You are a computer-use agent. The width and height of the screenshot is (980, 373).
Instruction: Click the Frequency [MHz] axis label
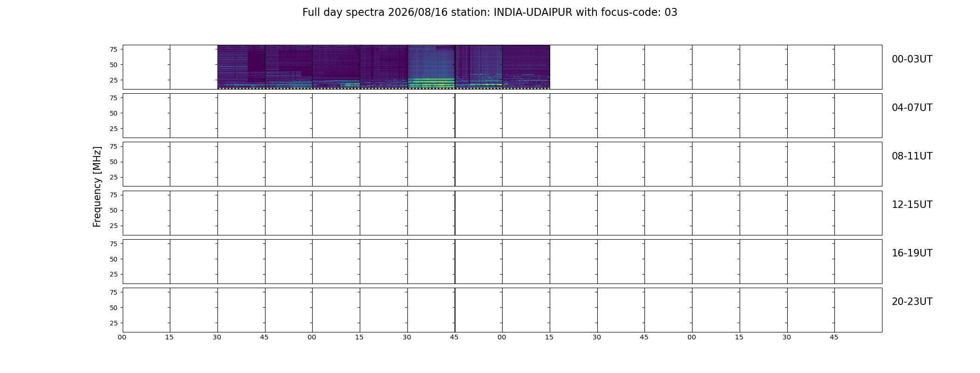tap(97, 186)
